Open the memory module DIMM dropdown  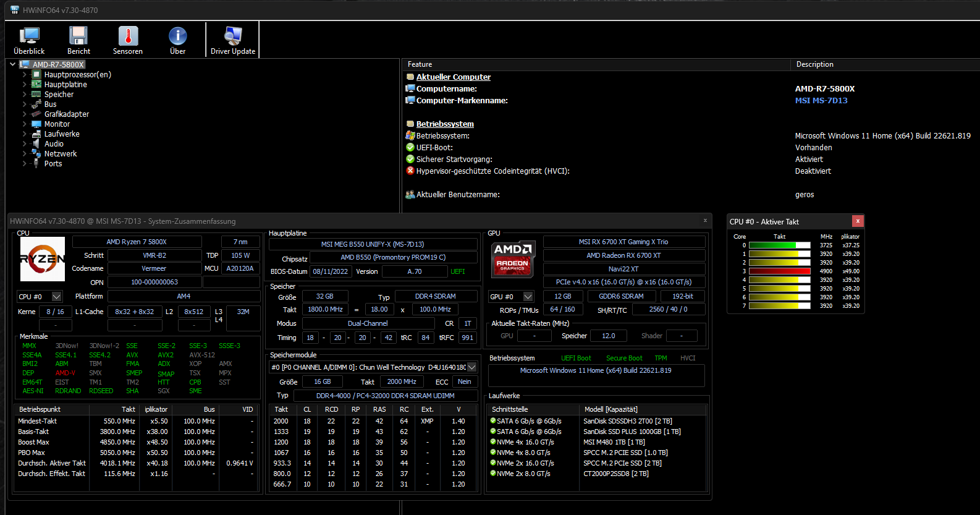point(471,367)
